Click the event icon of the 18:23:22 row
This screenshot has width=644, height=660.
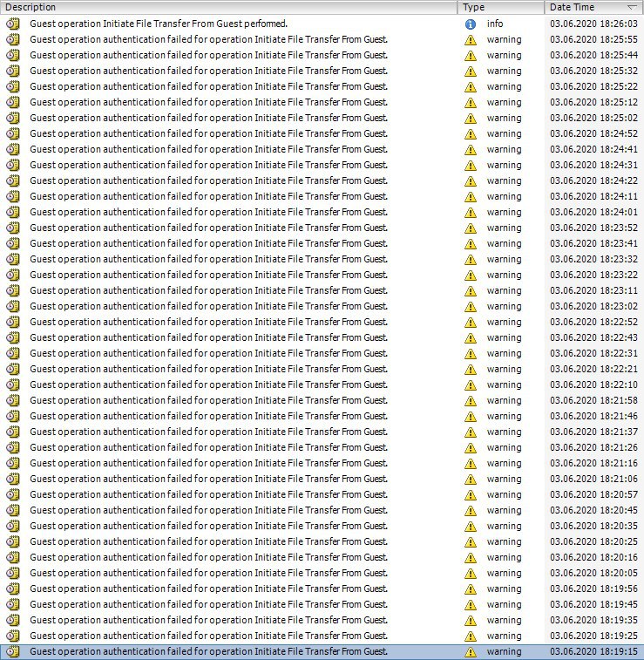pyautogui.click(x=13, y=275)
